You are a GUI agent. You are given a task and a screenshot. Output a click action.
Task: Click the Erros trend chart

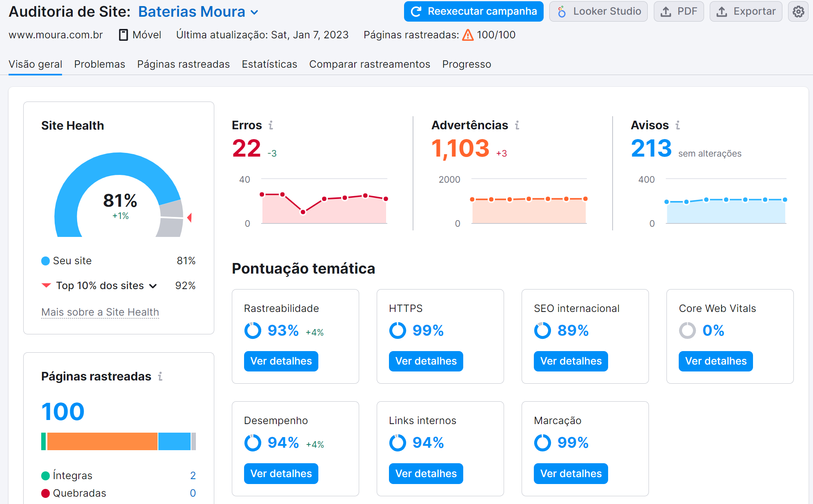point(324,202)
